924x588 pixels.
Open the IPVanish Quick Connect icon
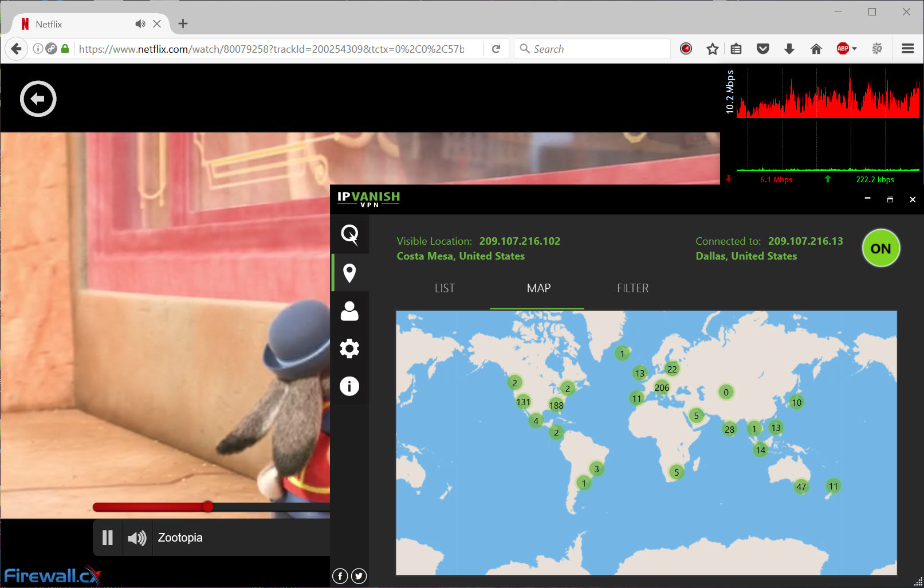[x=349, y=234]
